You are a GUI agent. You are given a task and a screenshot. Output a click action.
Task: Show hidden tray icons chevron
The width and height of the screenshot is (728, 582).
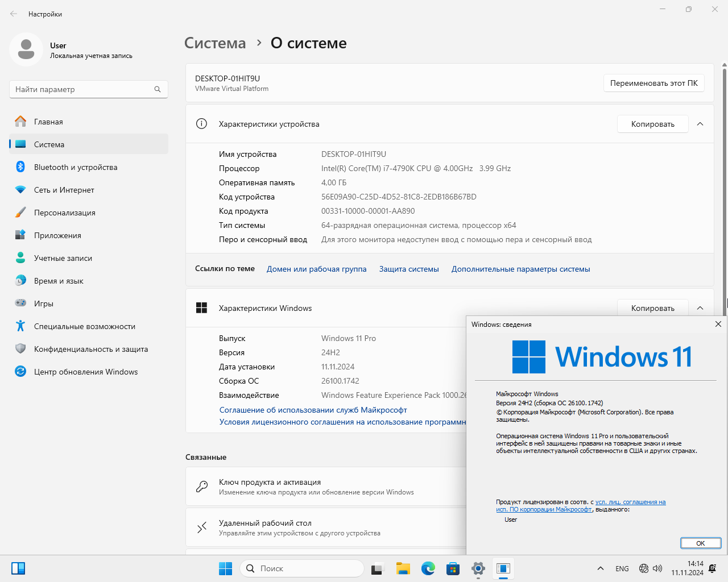coord(601,568)
